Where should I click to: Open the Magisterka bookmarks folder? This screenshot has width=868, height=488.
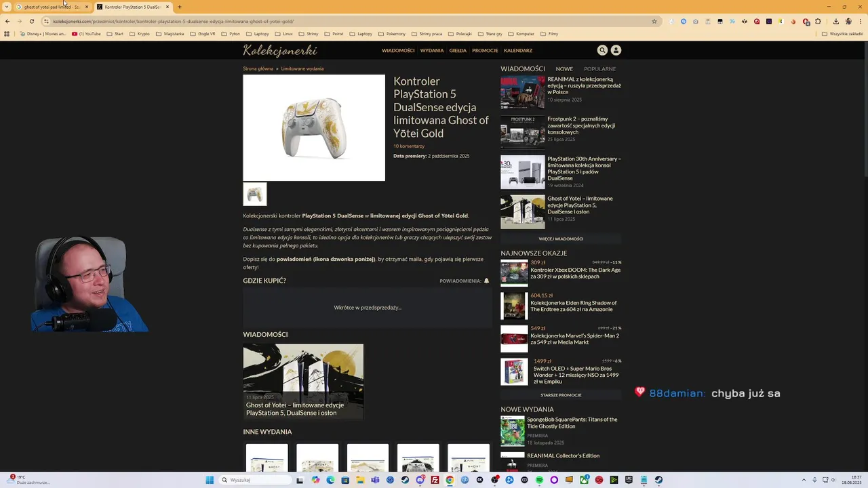tap(170, 34)
